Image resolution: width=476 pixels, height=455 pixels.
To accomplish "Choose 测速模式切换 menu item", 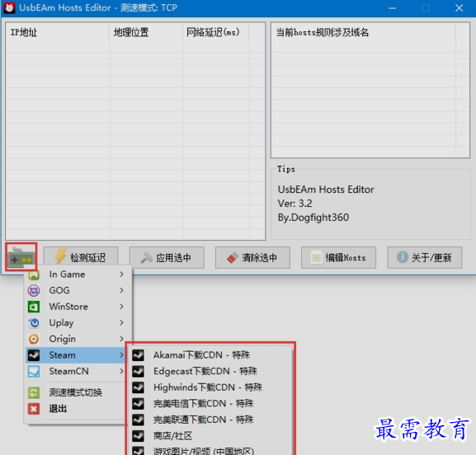I will [76, 392].
